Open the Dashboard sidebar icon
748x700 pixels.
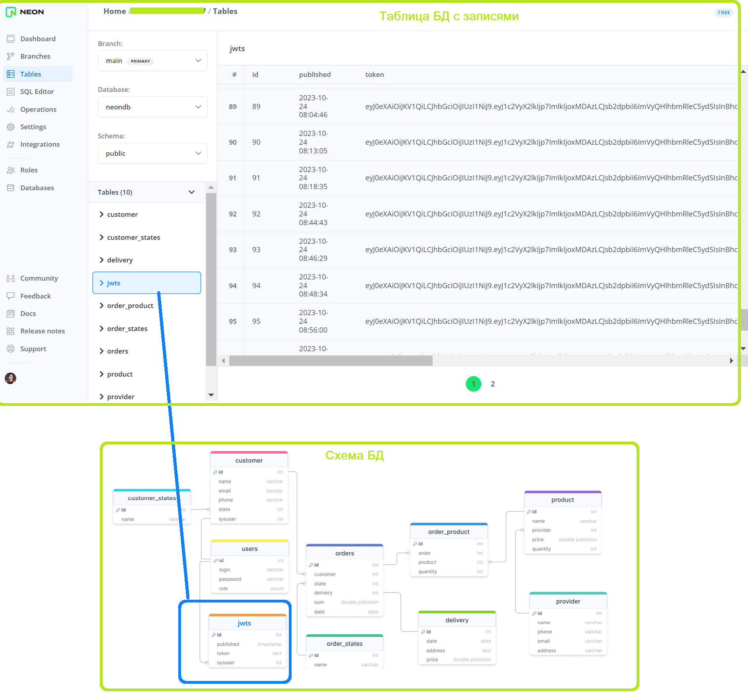click(x=11, y=39)
